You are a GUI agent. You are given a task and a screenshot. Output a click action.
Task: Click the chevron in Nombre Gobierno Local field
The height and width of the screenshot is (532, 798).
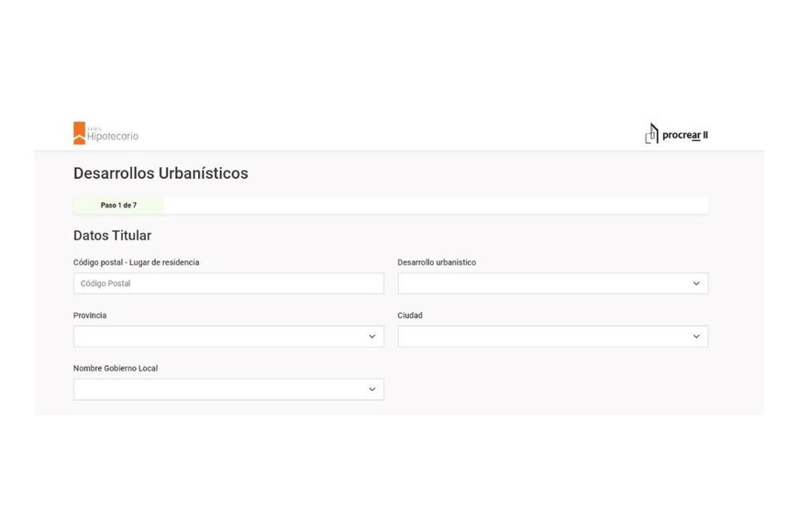372,390
